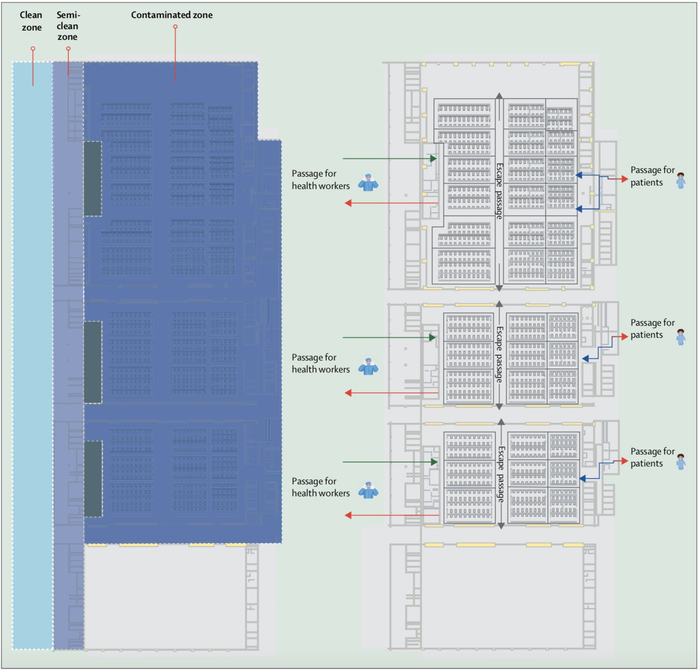Viewport: 700px width, 670px height.
Task: Click the middle patient icon
Action: pos(681,337)
